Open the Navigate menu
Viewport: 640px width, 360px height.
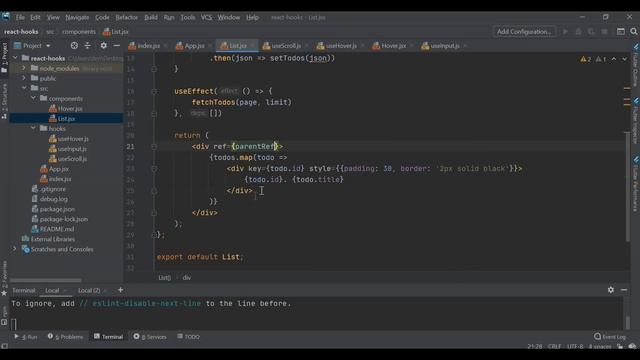click(x=77, y=18)
